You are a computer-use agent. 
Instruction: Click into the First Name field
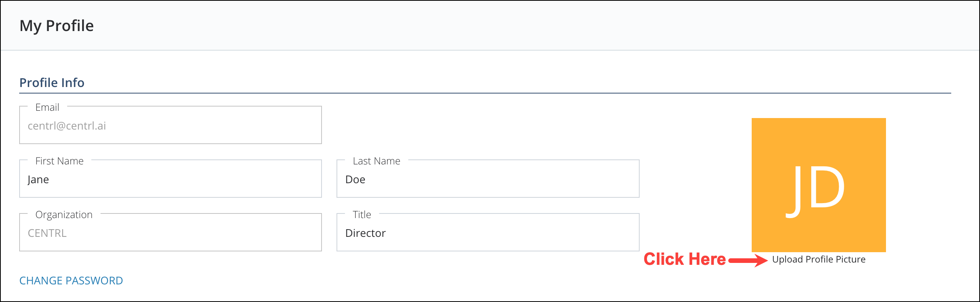pos(170,179)
